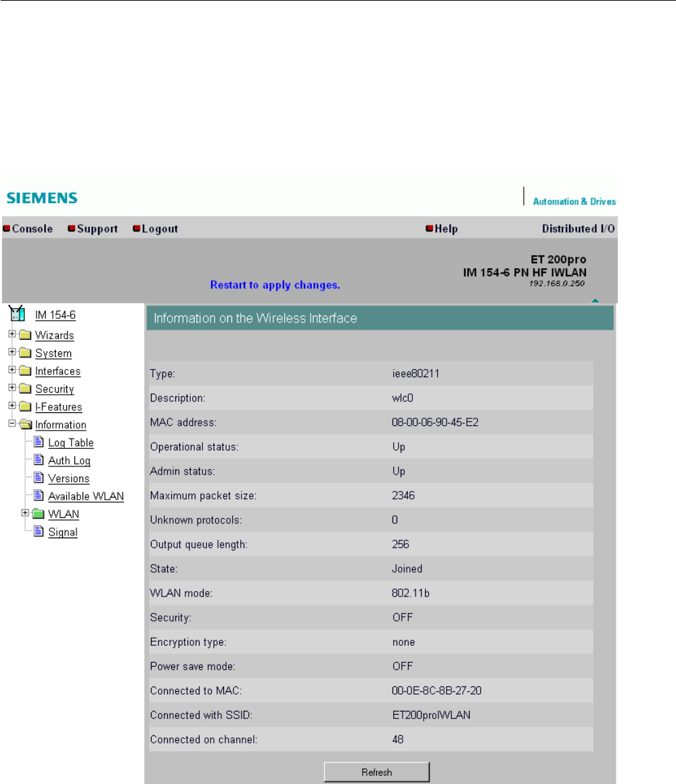Expand the I-Features tree node
The width and height of the screenshot is (676, 784).
12,406
